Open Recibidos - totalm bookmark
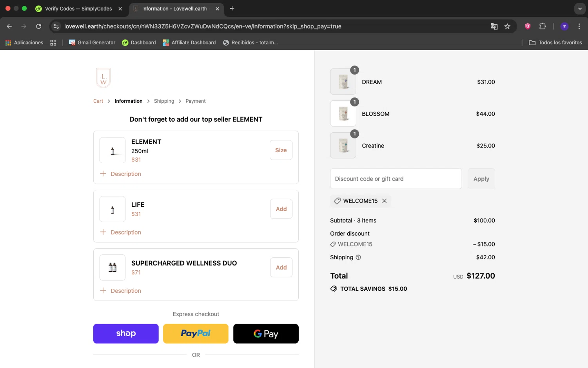The height and width of the screenshot is (368, 588). click(x=250, y=42)
